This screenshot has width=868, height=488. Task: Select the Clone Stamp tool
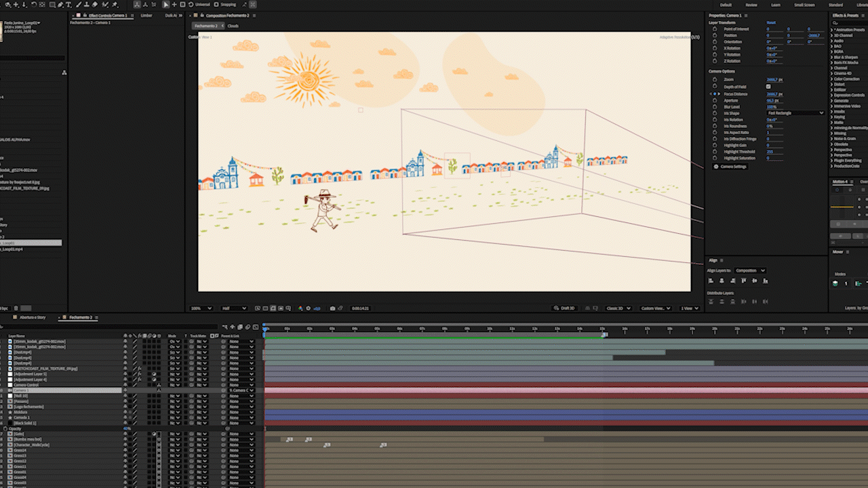[x=86, y=4]
